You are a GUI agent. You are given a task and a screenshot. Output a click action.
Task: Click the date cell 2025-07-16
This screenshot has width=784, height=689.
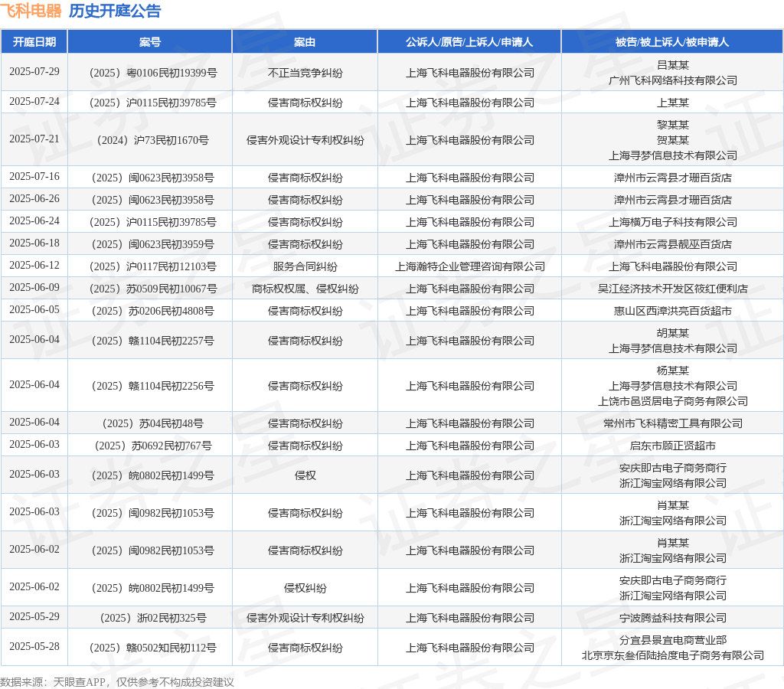pos(34,177)
